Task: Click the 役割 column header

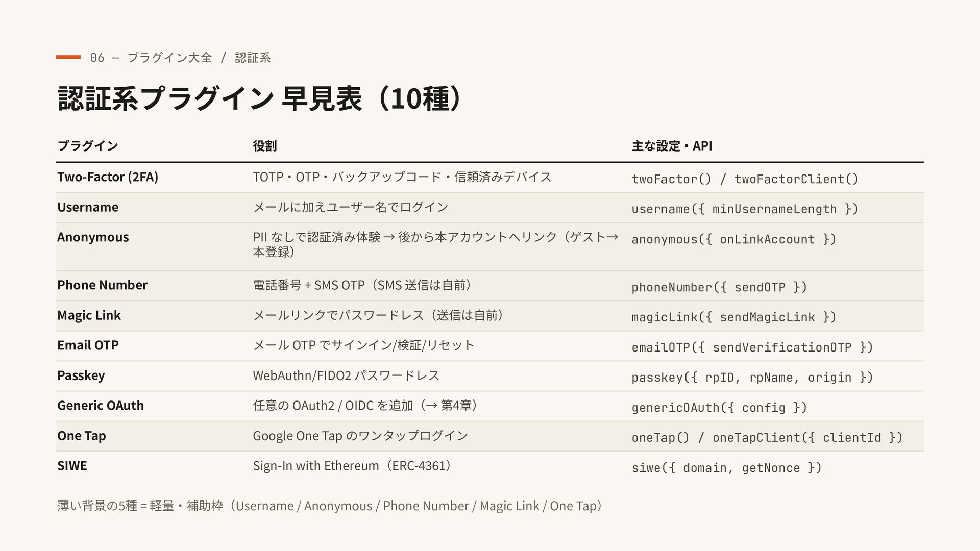Action: click(264, 146)
